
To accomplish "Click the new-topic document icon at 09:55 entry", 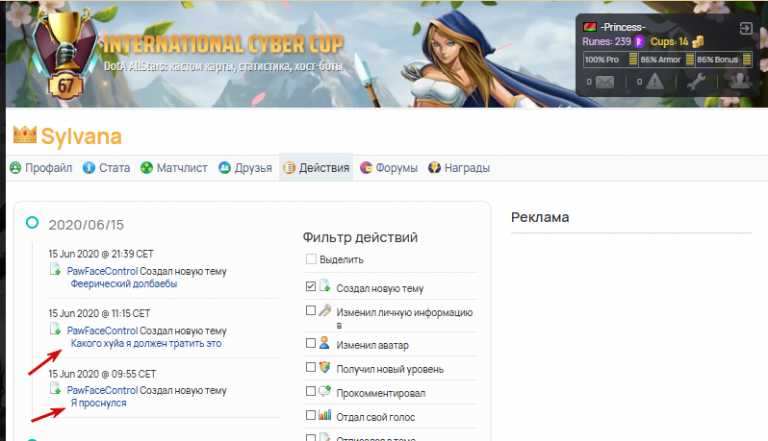I will (x=55, y=389).
